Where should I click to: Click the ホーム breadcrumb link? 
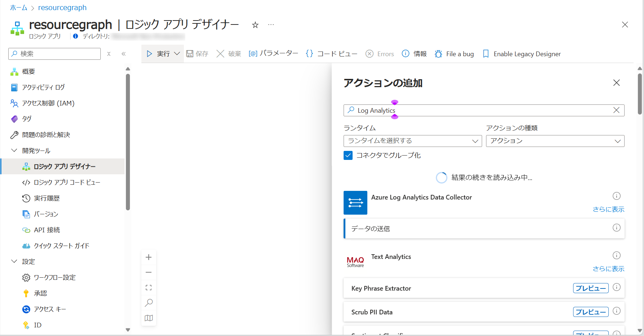[x=19, y=8]
